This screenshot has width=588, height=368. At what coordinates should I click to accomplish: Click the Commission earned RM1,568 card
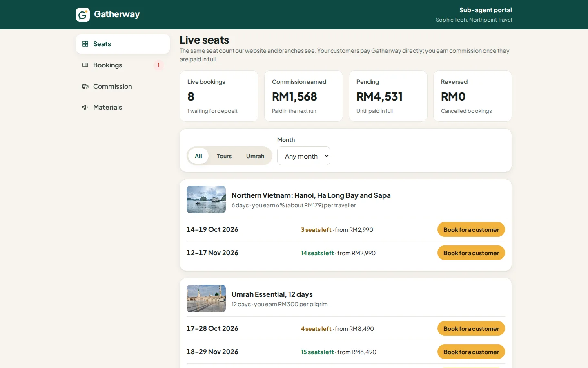[x=303, y=96]
